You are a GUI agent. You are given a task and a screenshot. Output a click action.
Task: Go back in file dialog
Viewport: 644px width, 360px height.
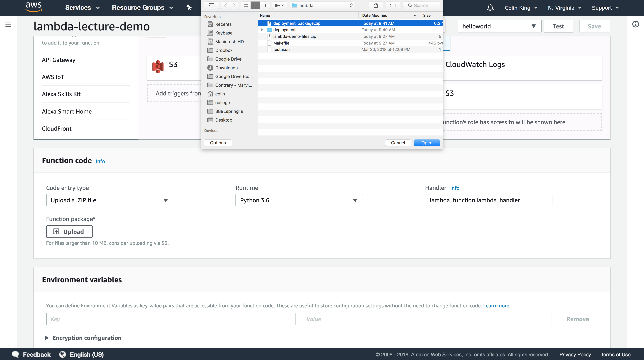pyautogui.click(x=226, y=6)
